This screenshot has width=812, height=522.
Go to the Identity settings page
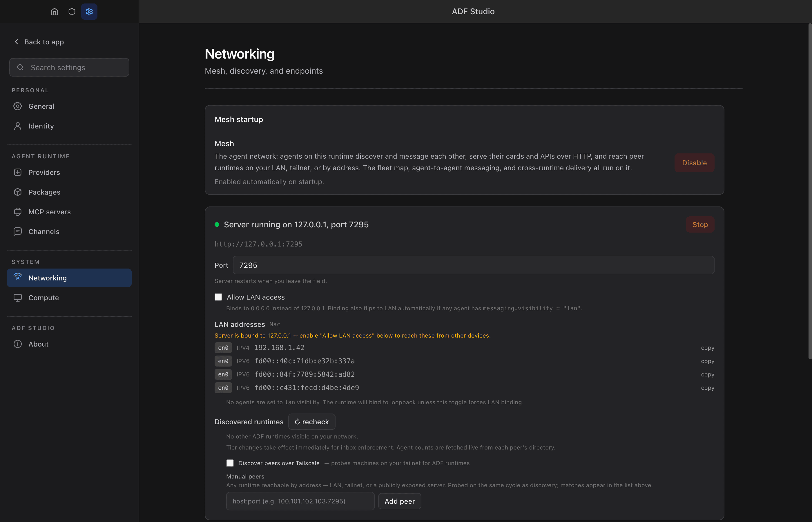pyautogui.click(x=69, y=126)
